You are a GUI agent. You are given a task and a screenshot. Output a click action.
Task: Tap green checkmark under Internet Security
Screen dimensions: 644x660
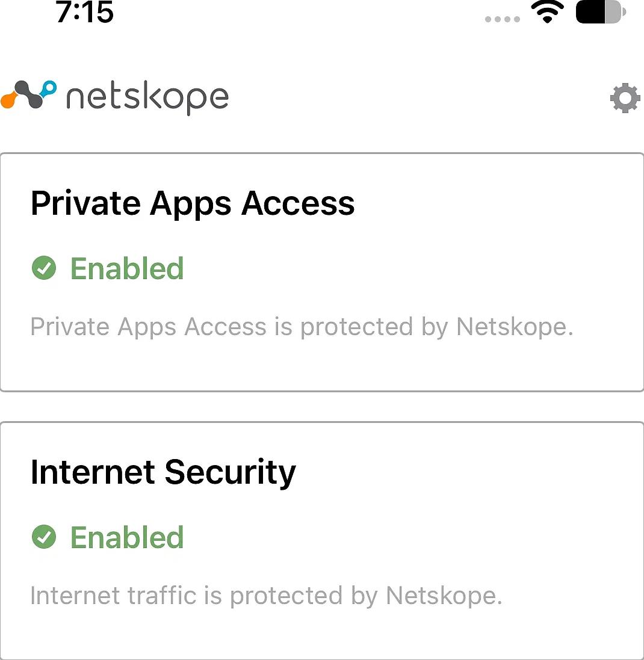[44, 537]
